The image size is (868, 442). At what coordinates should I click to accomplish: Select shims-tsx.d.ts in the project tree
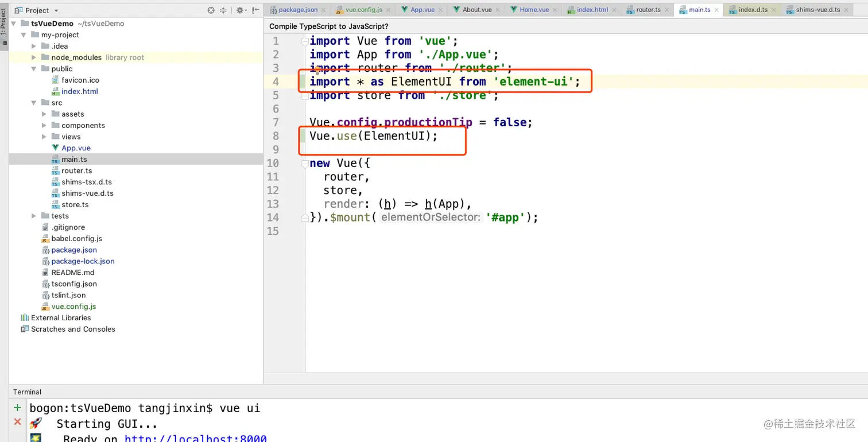click(87, 182)
